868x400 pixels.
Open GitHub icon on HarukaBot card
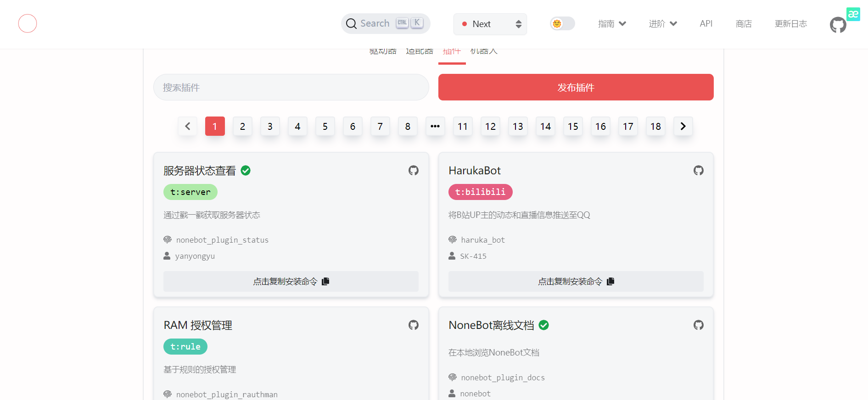(x=699, y=171)
